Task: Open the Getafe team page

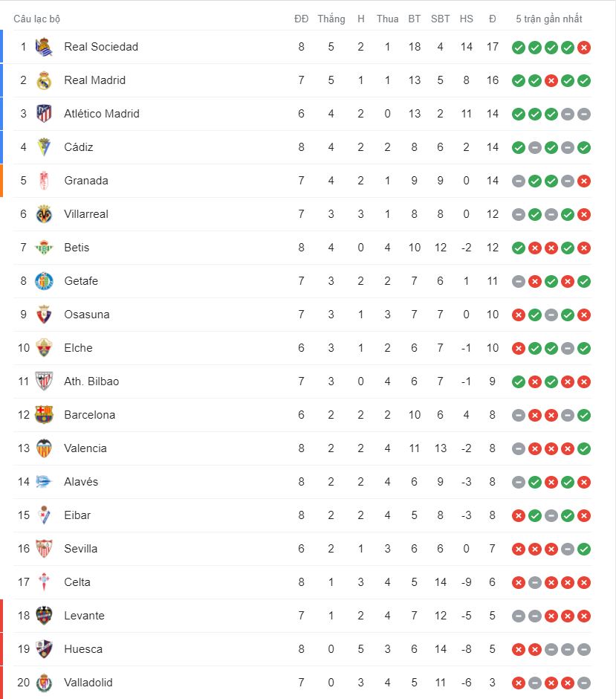Action: click(81, 281)
